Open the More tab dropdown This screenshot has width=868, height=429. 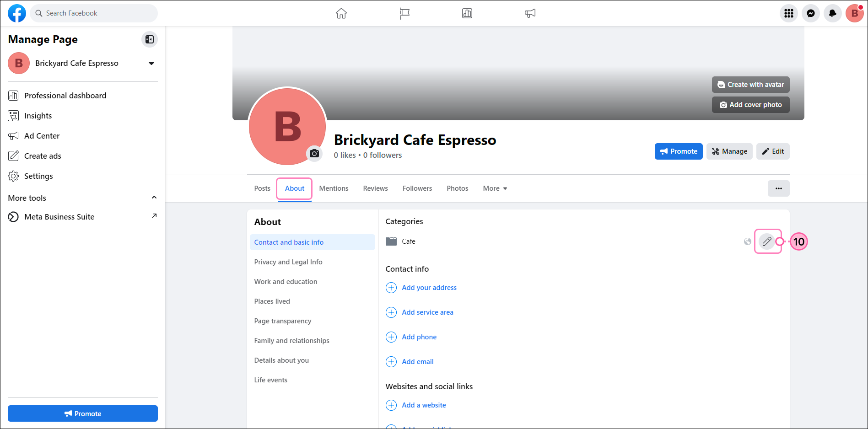[495, 188]
